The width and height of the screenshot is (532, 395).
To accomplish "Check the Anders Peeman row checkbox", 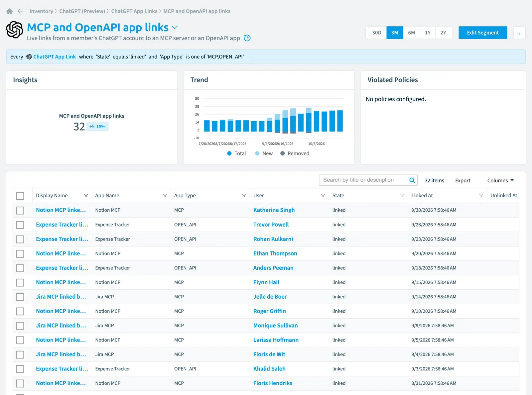I will pyautogui.click(x=20, y=268).
